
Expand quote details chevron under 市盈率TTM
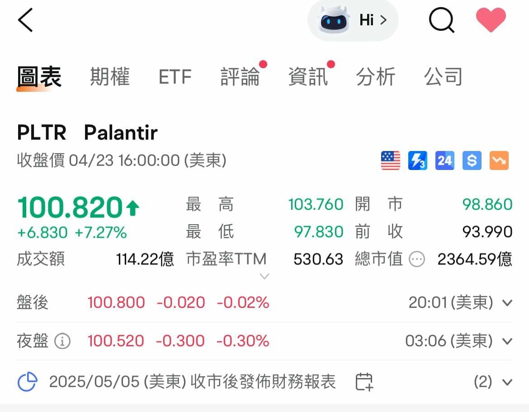click(264, 276)
